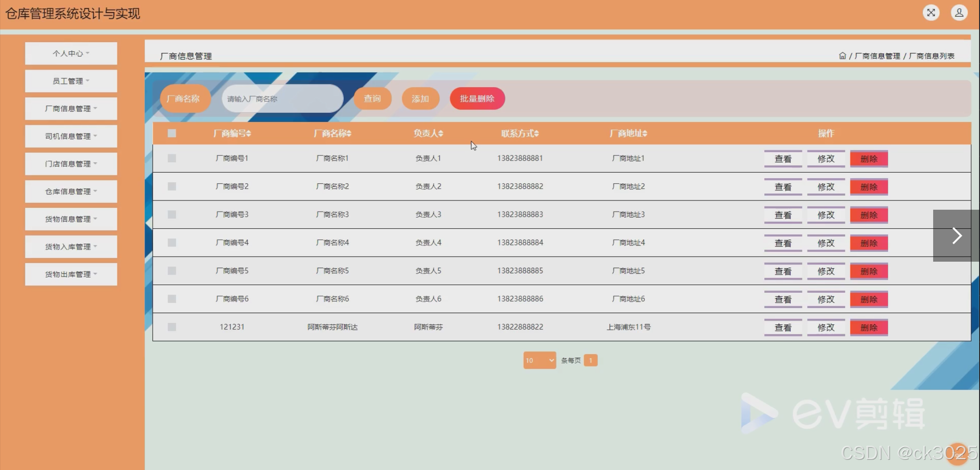
Task: Click 查看 for 厂商编号1 row
Action: pos(783,159)
